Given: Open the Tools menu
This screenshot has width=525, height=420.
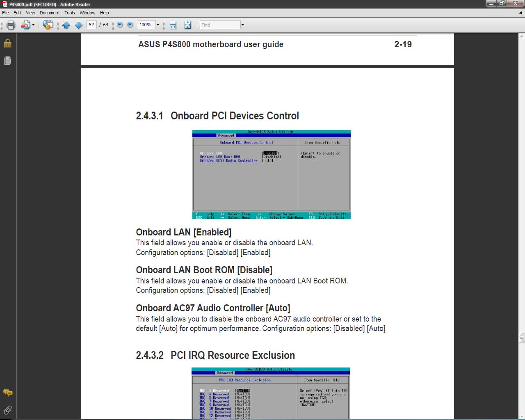Looking at the screenshot, I should pos(70,13).
